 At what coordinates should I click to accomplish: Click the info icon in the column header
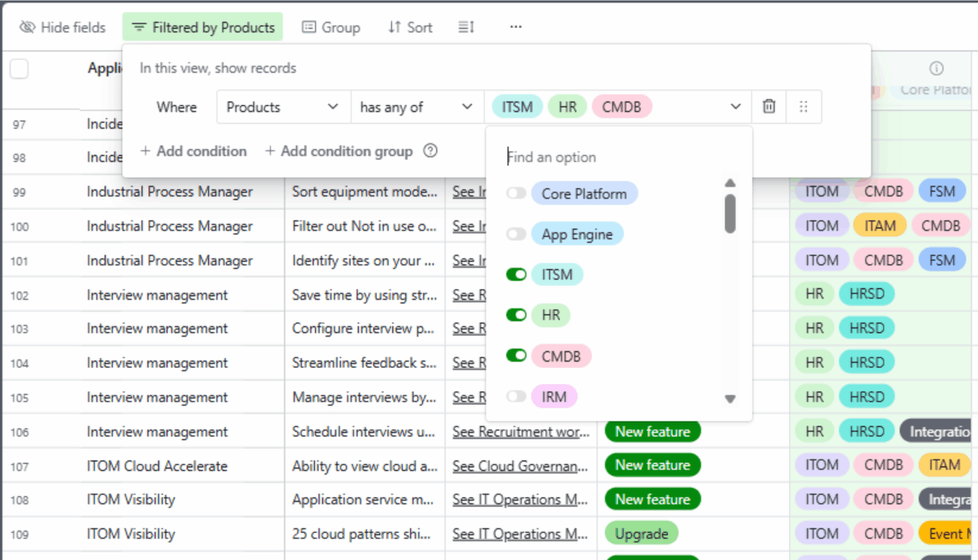point(936,68)
